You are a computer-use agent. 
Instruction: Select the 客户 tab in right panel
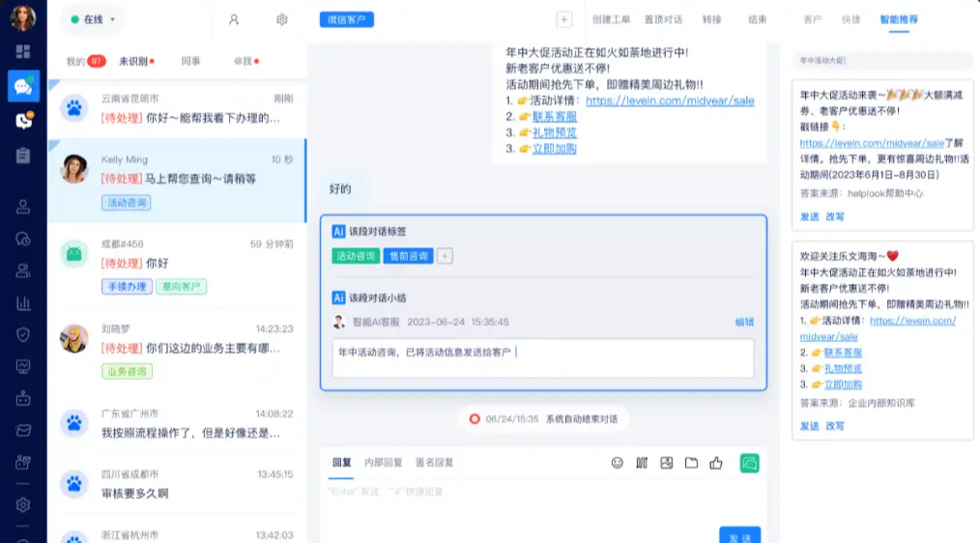tap(812, 20)
